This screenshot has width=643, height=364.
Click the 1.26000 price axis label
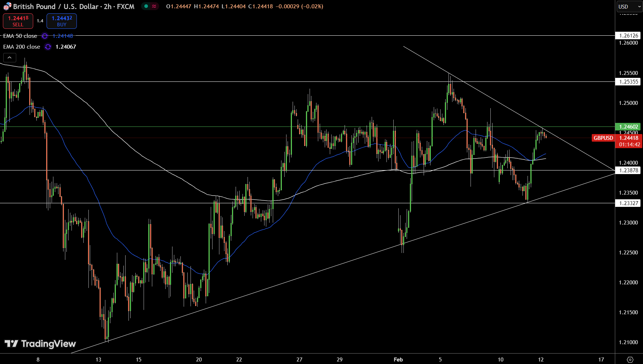628,43
